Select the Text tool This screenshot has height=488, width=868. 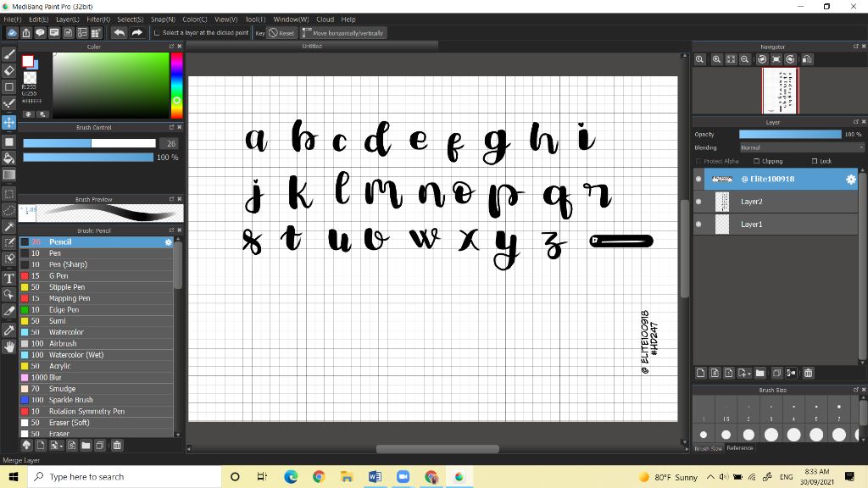(8, 278)
